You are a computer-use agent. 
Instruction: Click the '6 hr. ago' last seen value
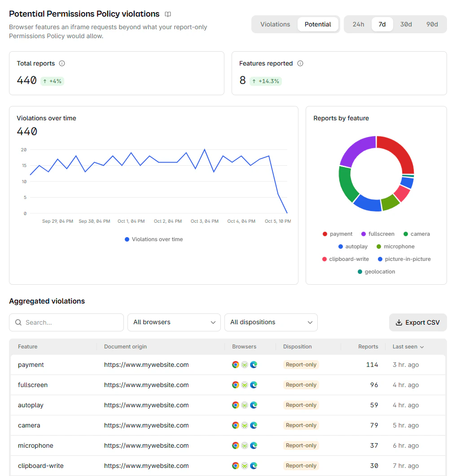click(406, 445)
